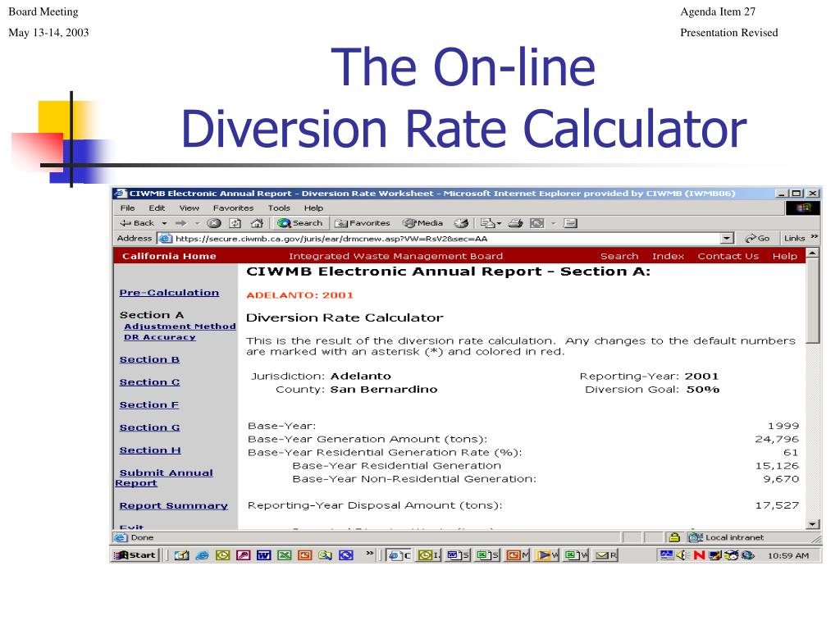Image resolution: width=840 pixels, height=630 pixels.
Task: Click the Discuss toolbar icon
Action: 571,223
